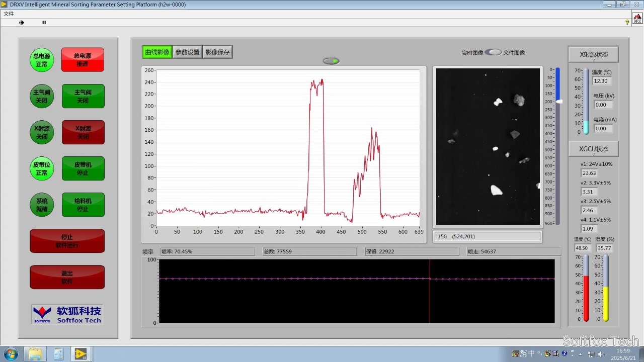Viewport: 644px width, 362px height.
Task: Toggle the red 总电源接通 power button
Action: click(83, 59)
